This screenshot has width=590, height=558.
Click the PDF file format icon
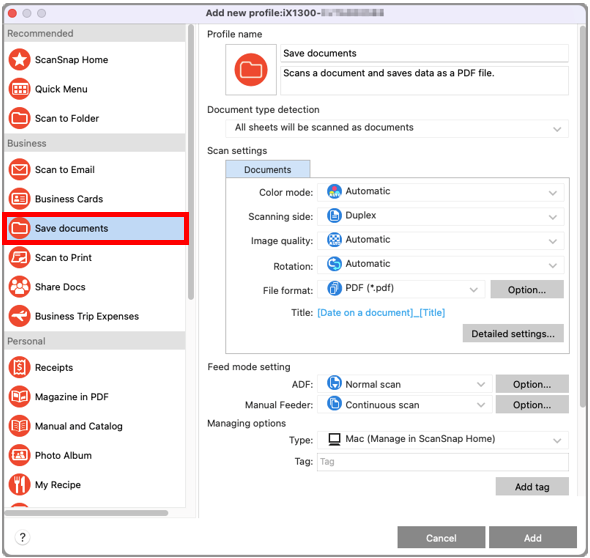click(x=334, y=288)
